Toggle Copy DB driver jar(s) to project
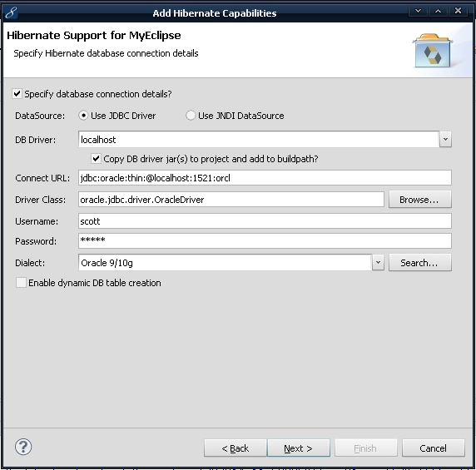Screen dimensions: 476x470 [x=96, y=158]
